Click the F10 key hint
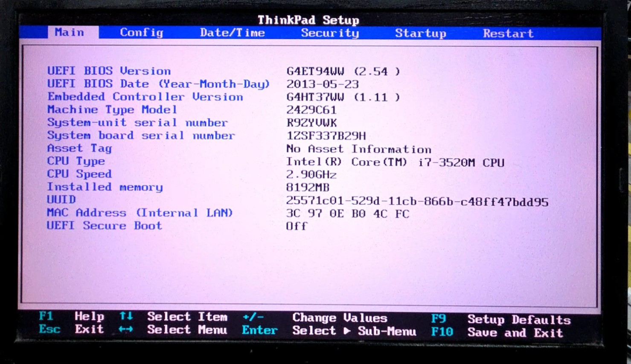The image size is (631, 364). pos(442,332)
